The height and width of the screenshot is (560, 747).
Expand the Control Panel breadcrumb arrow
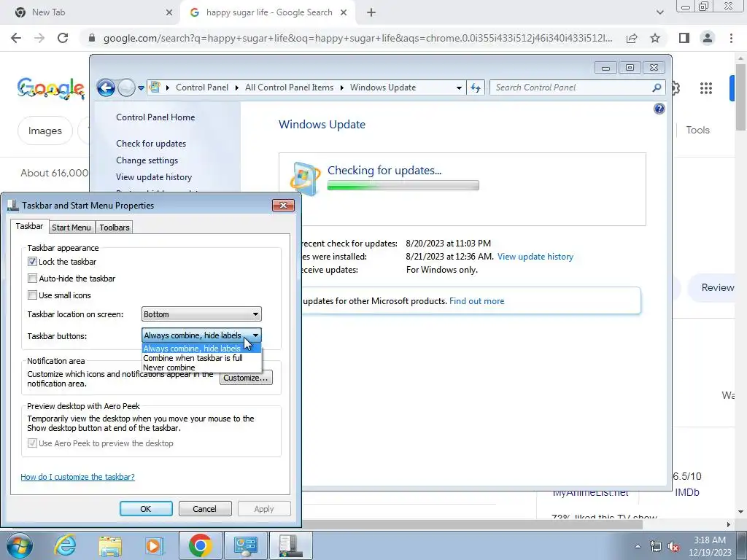tap(237, 87)
